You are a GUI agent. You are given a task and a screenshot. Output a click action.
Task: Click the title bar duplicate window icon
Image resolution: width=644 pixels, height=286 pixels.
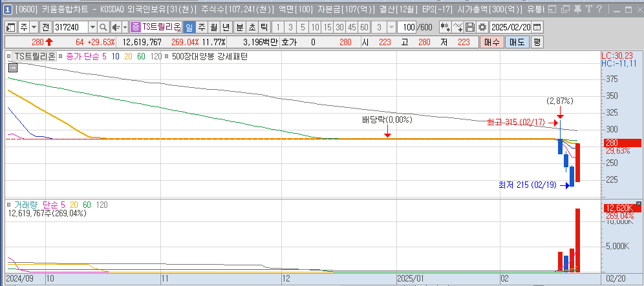point(565,9)
